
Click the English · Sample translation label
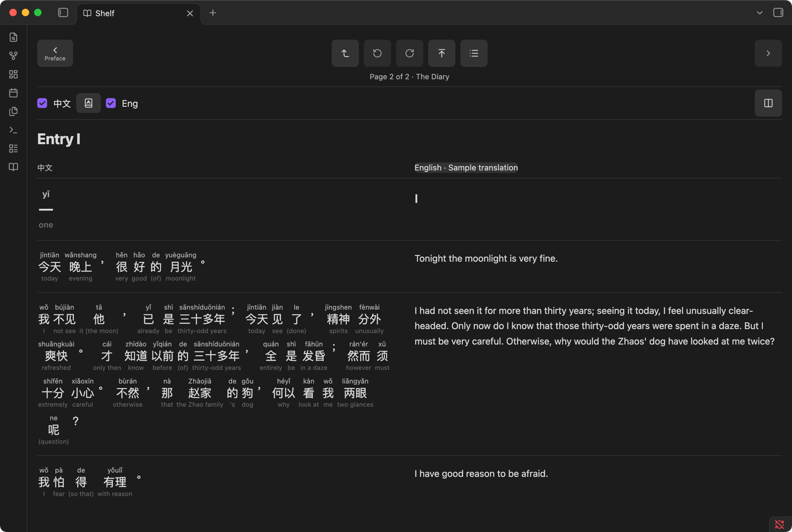click(466, 168)
